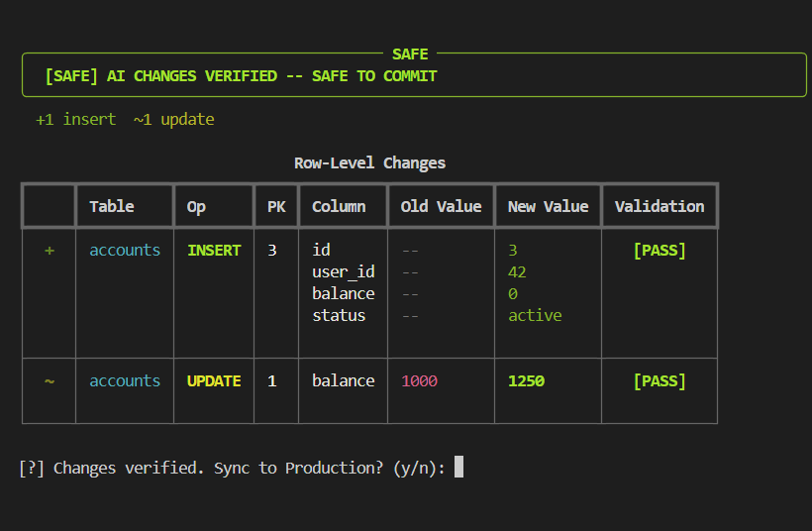812x531 pixels.
Task: Click the UPDATE operation label
Action: (x=214, y=380)
